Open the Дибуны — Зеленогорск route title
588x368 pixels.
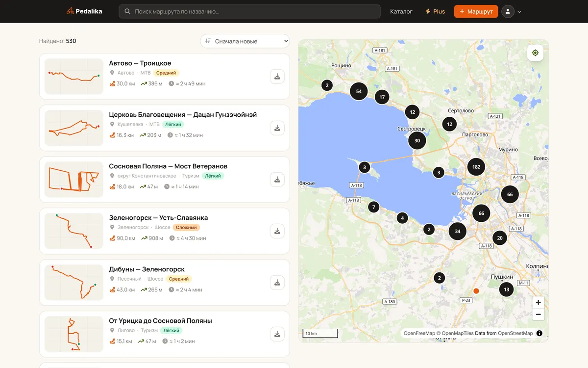tap(147, 269)
